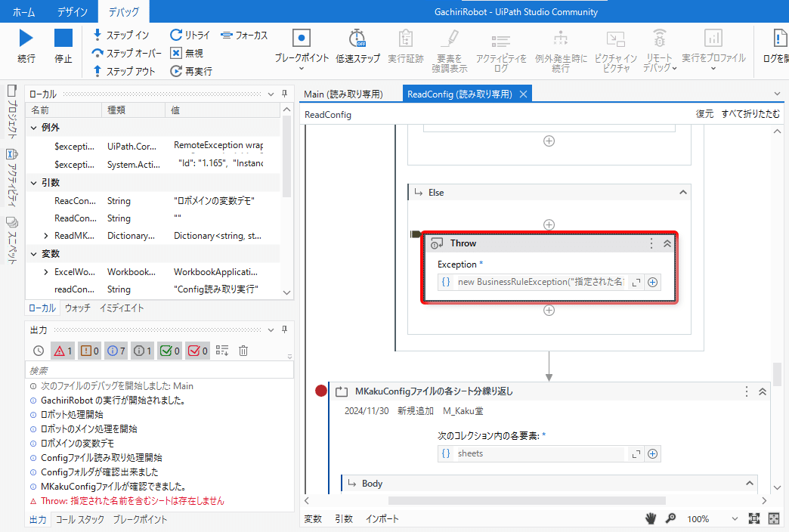This screenshot has width=789, height=532.
Task: Open the プロジェクト side panel
Action: 12,112
